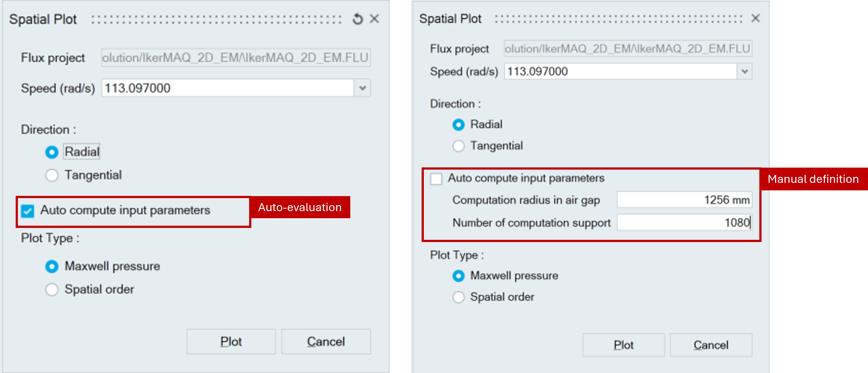The height and width of the screenshot is (373, 868).
Task: Click Flux project path field in left dialog
Action: [235, 58]
